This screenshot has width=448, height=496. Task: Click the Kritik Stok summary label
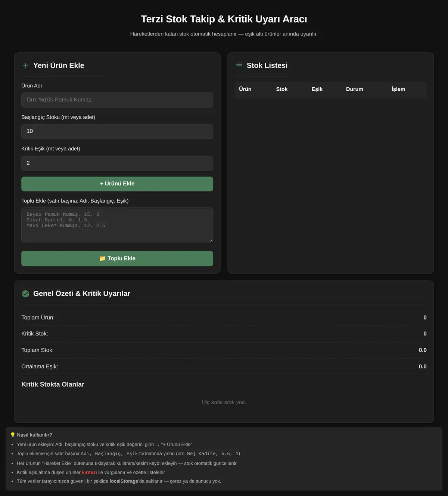click(35, 334)
